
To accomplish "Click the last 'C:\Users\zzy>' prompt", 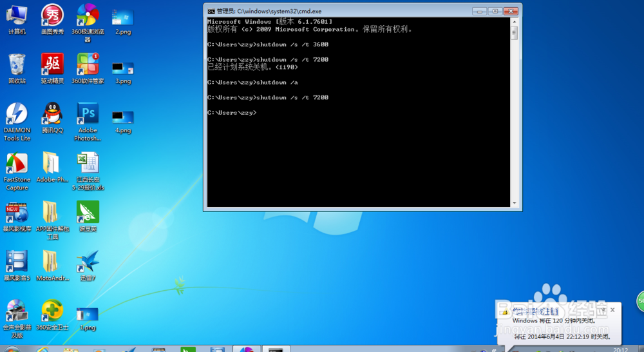I will [232, 113].
